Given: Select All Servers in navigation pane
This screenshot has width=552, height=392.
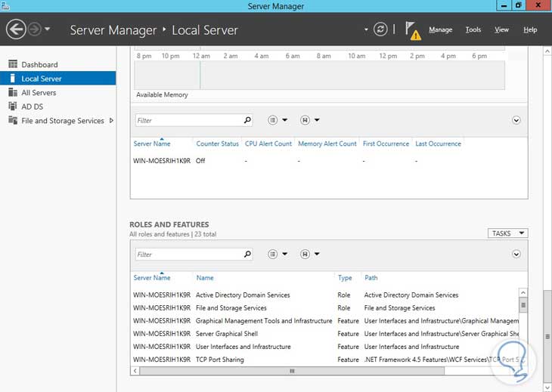Looking at the screenshot, I should click(x=39, y=93).
